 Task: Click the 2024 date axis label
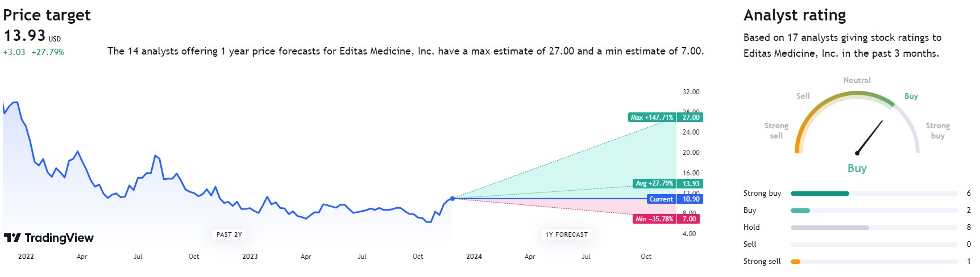(x=474, y=257)
